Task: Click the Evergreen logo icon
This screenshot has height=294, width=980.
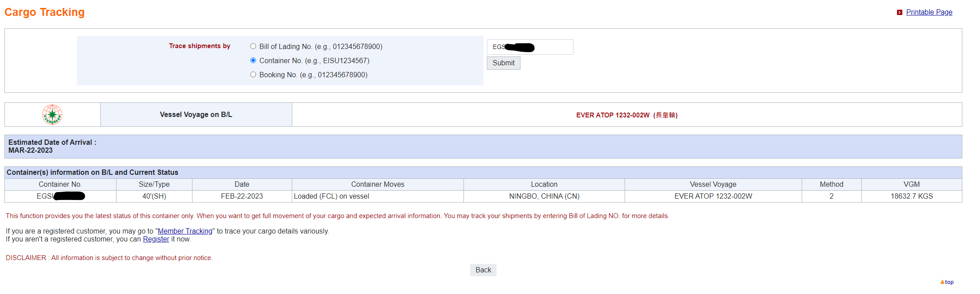Action: 52,115
